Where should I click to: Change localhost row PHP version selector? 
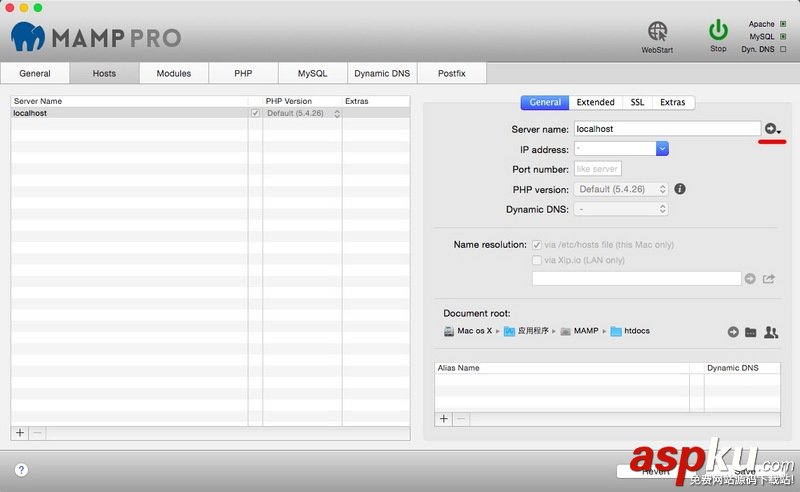point(303,113)
